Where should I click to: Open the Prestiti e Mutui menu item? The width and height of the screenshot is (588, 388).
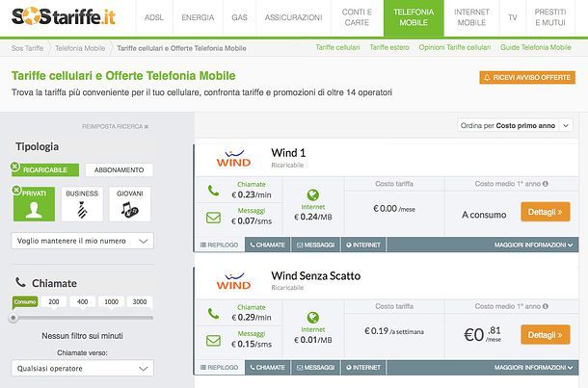[x=550, y=17]
